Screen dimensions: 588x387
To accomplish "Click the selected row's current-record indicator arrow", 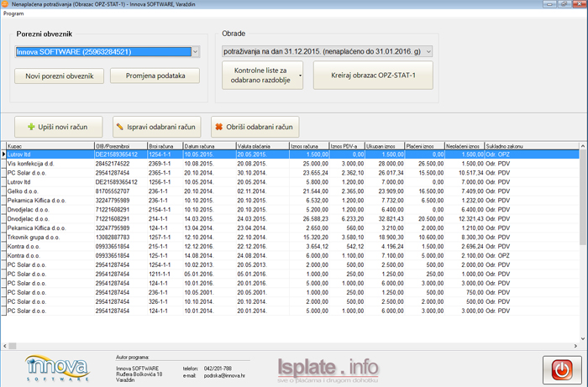I will click(x=3, y=154).
